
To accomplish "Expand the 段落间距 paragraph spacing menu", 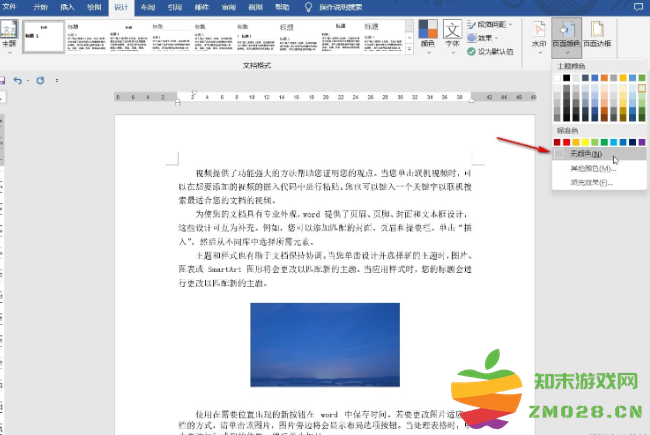I will [490, 25].
